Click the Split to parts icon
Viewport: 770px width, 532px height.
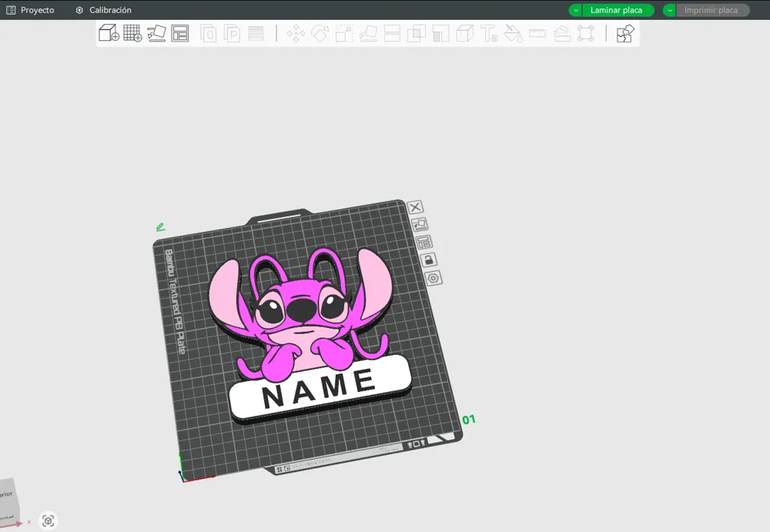coord(233,33)
